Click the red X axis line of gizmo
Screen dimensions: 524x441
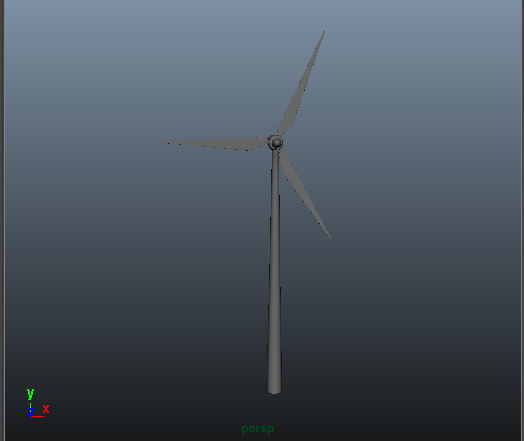[x=37, y=416]
